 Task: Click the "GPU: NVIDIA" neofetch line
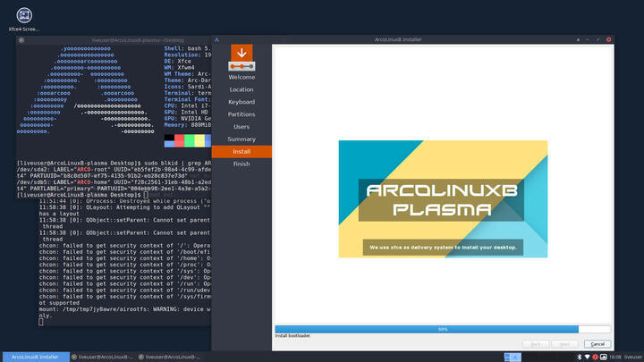tap(188, 118)
